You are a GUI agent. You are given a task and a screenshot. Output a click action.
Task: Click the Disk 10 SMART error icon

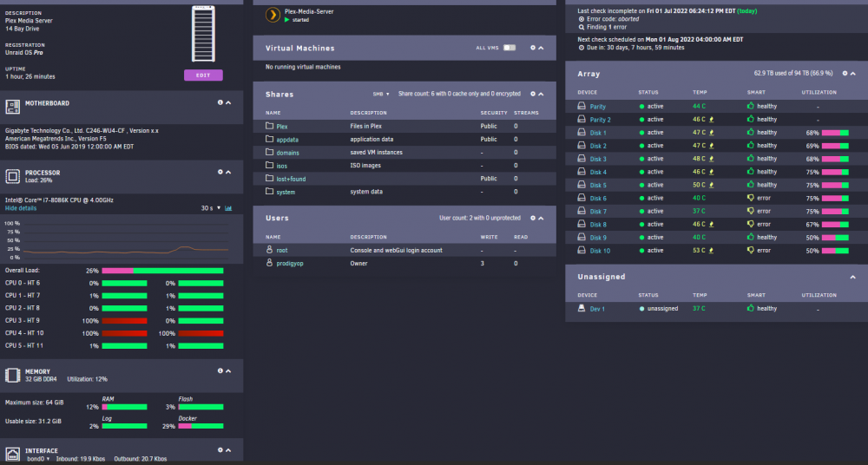click(x=751, y=250)
